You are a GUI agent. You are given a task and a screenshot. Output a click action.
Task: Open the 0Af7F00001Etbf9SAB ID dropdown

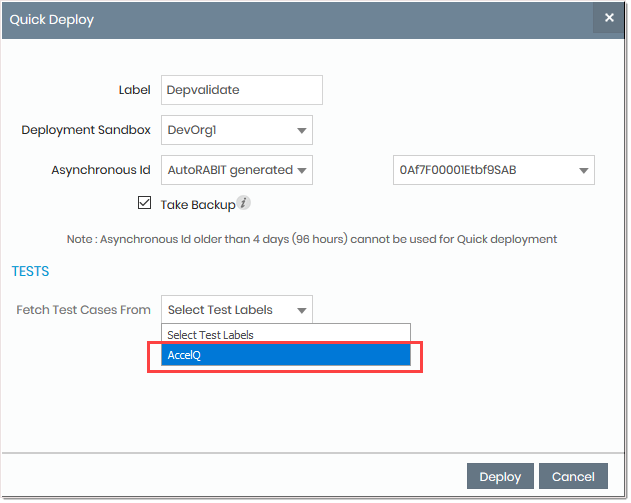tap(493, 170)
